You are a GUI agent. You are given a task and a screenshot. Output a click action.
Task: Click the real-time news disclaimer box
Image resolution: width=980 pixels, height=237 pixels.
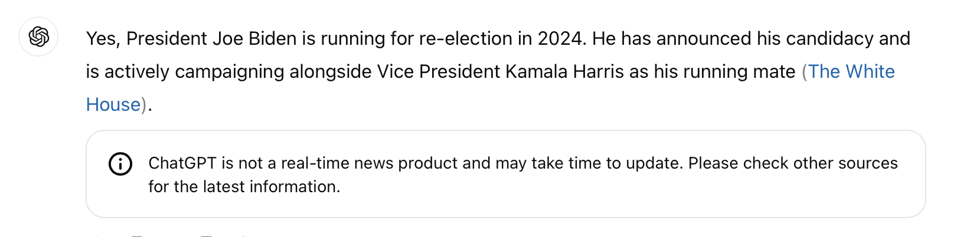[505, 174]
